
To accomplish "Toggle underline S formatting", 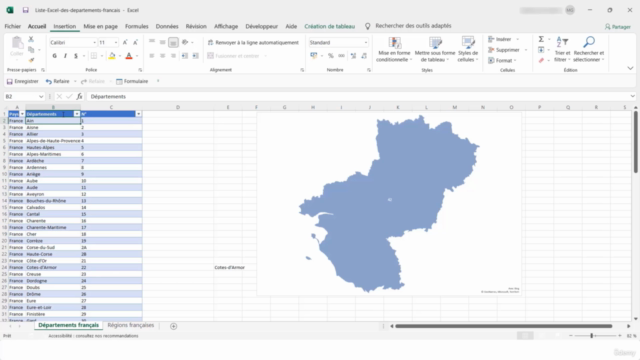I will [76, 56].
